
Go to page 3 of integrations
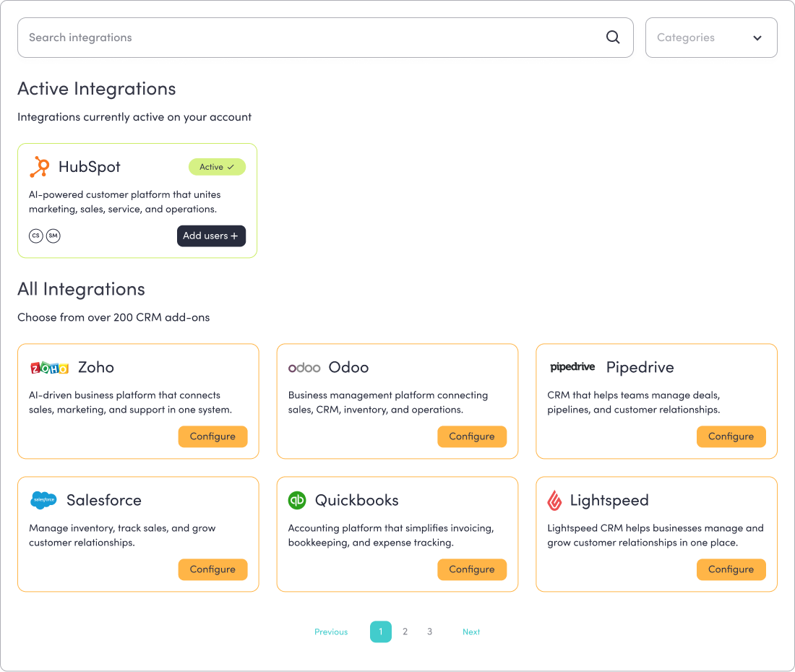point(429,632)
